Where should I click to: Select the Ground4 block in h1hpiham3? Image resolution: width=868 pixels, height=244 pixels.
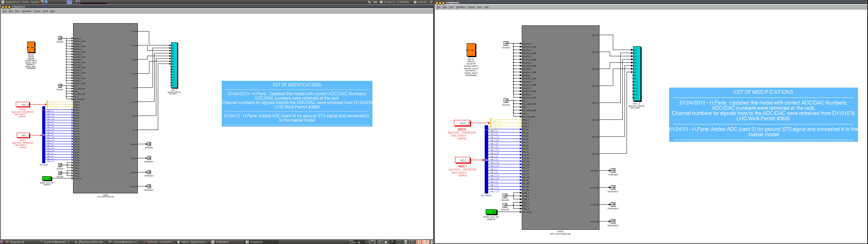(x=505, y=196)
